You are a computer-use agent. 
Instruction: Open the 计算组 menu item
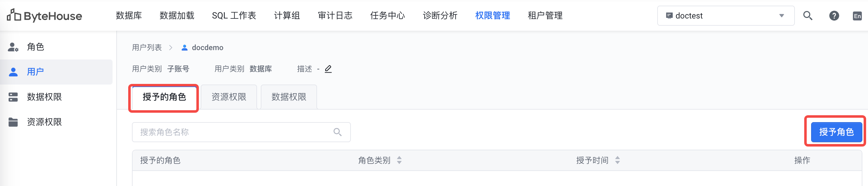coord(287,16)
